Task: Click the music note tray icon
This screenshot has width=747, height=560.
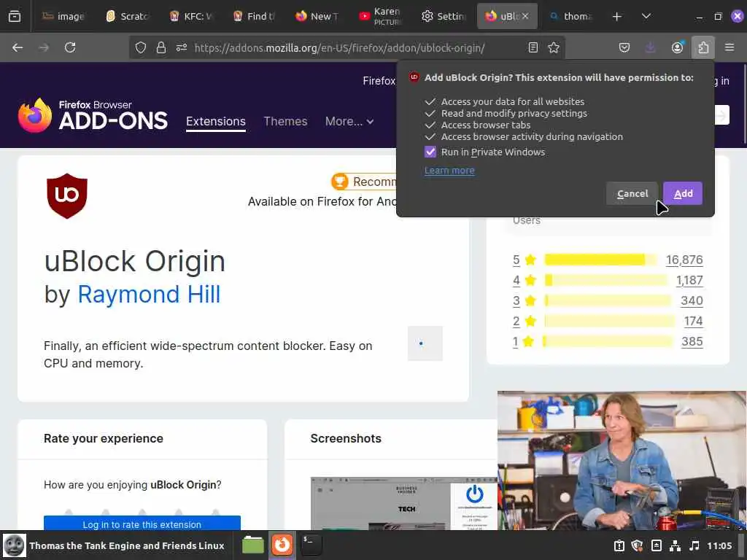Action: pos(694,545)
